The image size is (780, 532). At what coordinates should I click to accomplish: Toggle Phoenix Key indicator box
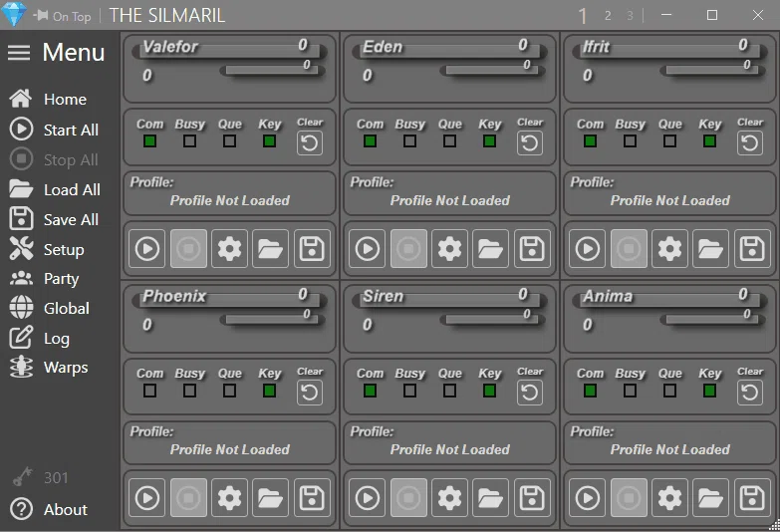(x=269, y=391)
